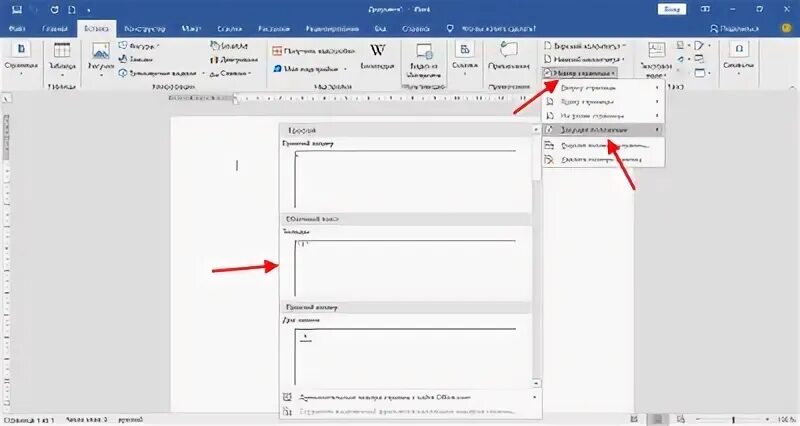Click the Wikipedia add-in icon
Screen dimensions: 800x426
378,56
